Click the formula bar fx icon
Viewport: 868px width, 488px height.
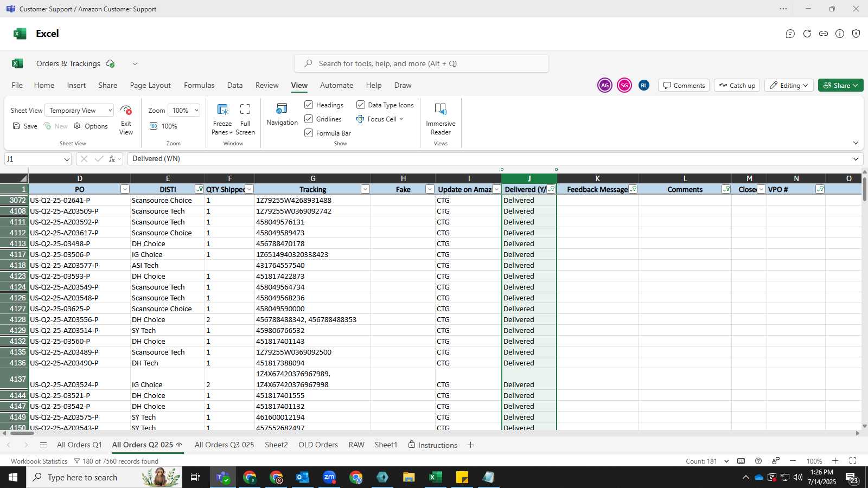(x=112, y=159)
